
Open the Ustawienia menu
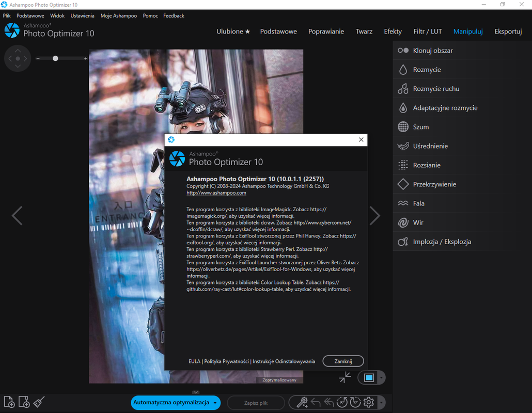click(83, 15)
